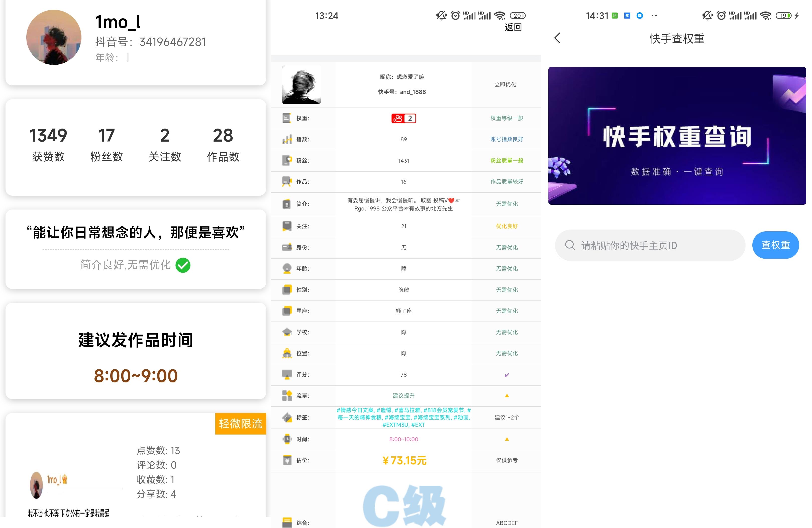Click the 28 作品数 stat
Screen dimensions: 812x528
223,145
